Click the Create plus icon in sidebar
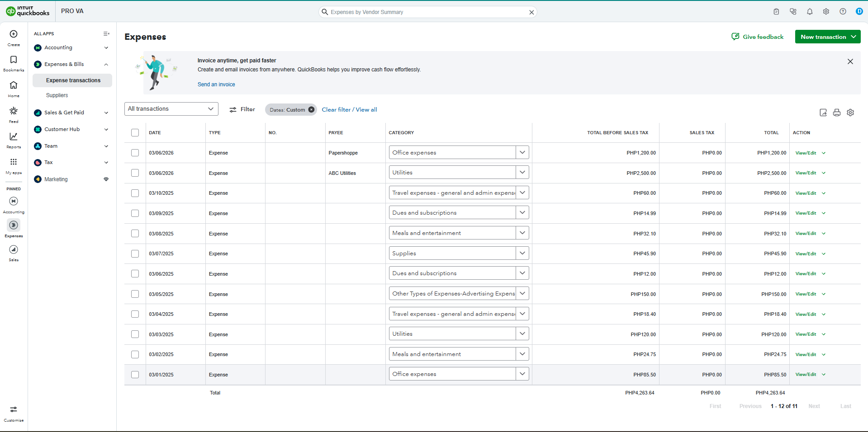 point(14,34)
